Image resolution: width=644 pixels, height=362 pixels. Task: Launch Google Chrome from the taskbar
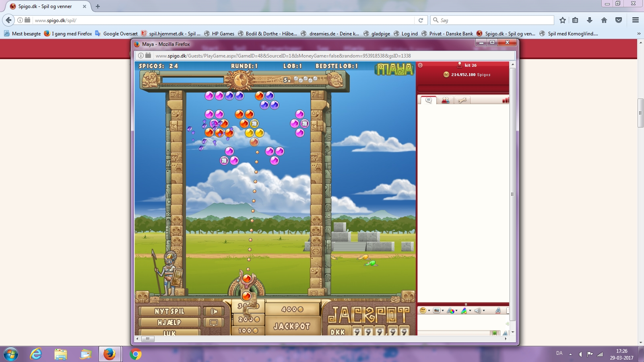136,354
